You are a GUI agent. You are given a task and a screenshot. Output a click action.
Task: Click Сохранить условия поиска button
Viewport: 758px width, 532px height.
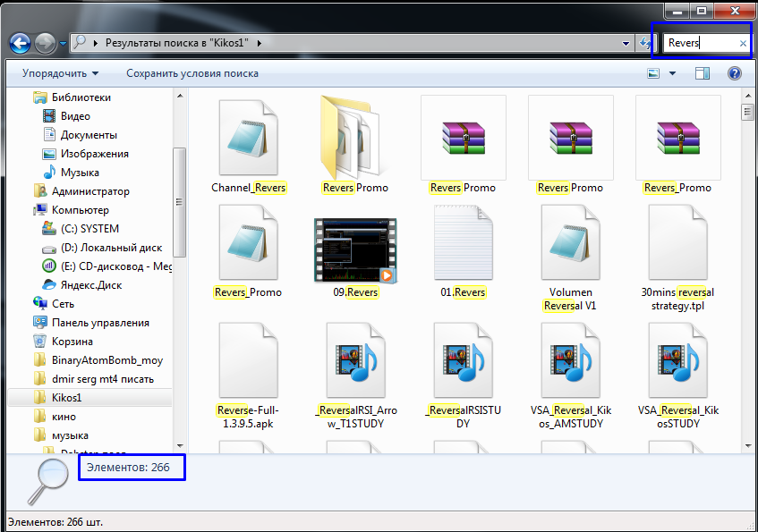pyautogui.click(x=192, y=73)
